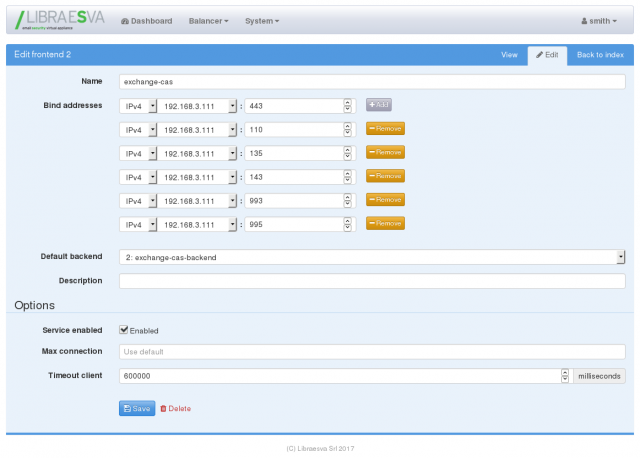Open the System dropdown menu
Screen dimensions: 640x458
pos(262,21)
